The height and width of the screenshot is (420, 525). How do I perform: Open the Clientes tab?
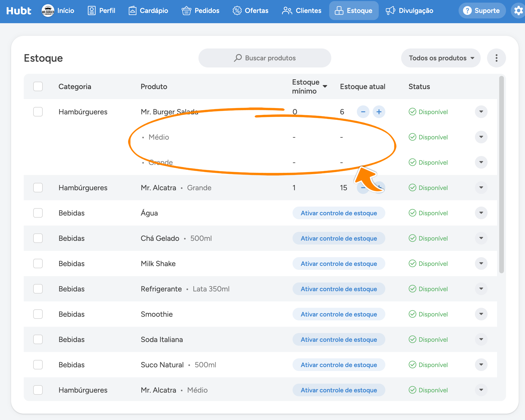click(302, 11)
